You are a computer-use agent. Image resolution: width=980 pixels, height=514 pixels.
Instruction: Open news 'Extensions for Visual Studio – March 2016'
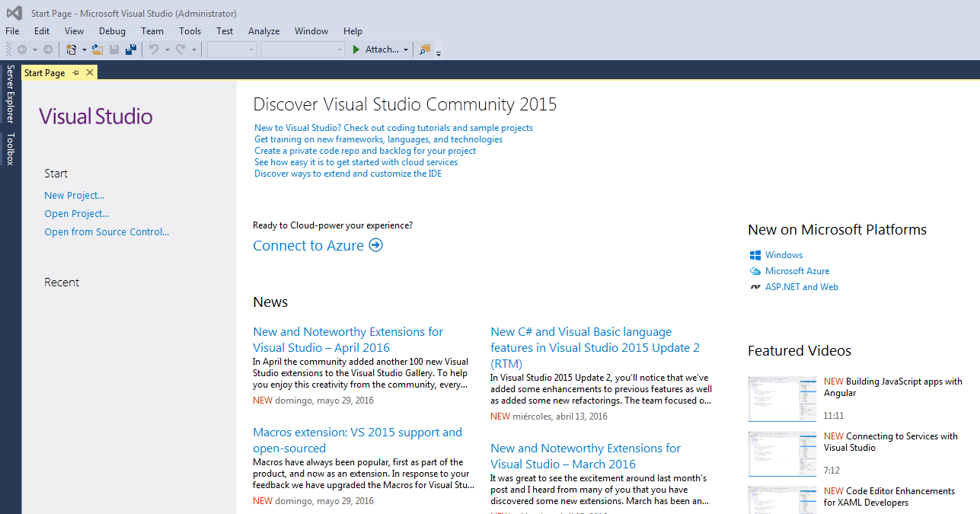586,456
